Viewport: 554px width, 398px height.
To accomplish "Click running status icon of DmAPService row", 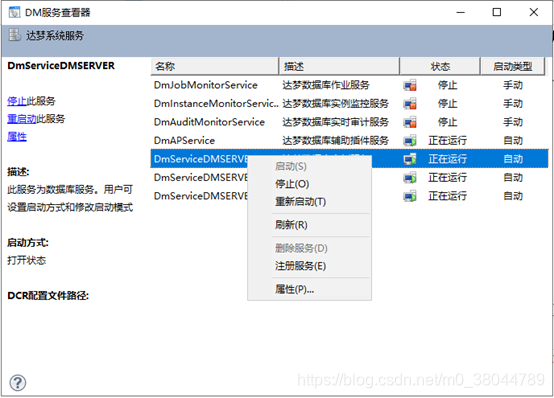I will (410, 140).
